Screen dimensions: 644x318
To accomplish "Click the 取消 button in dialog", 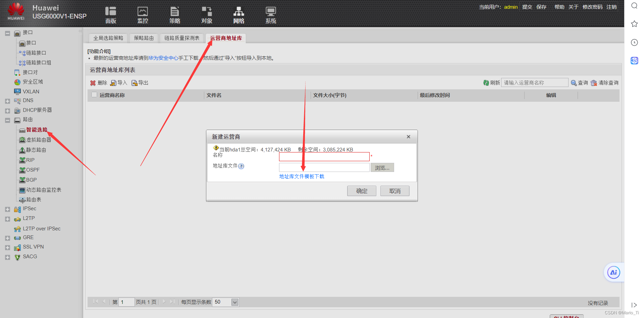I will coord(395,191).
